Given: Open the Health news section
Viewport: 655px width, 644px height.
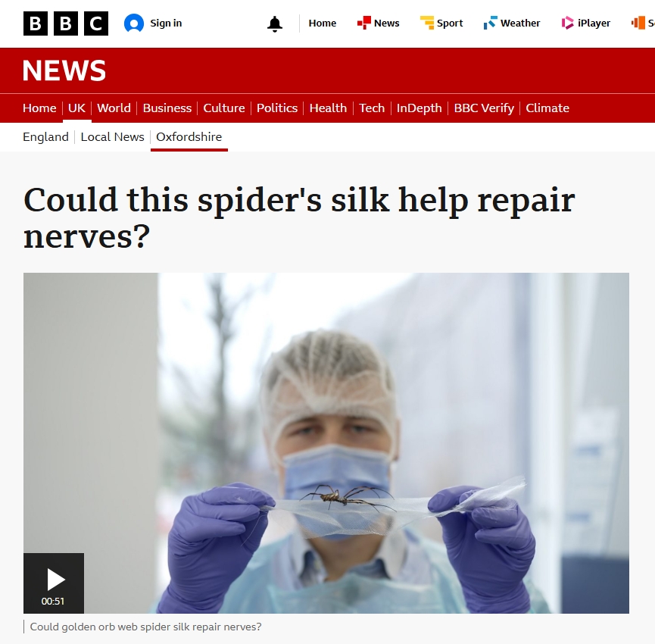Looking at the screenshot, I should [x=328, y=108].
